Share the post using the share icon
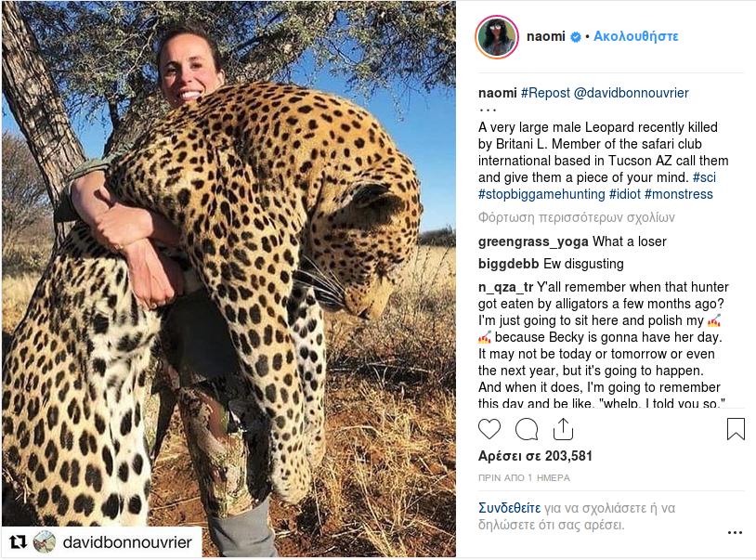 [x=563, y=429]
